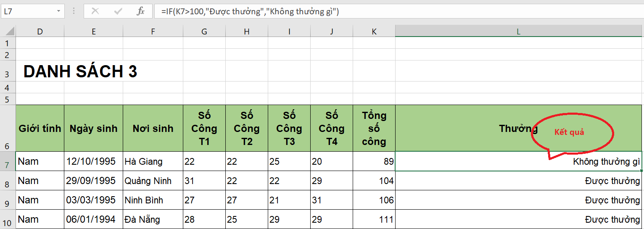Click the formula bar options dots handle

click(74, 11)
